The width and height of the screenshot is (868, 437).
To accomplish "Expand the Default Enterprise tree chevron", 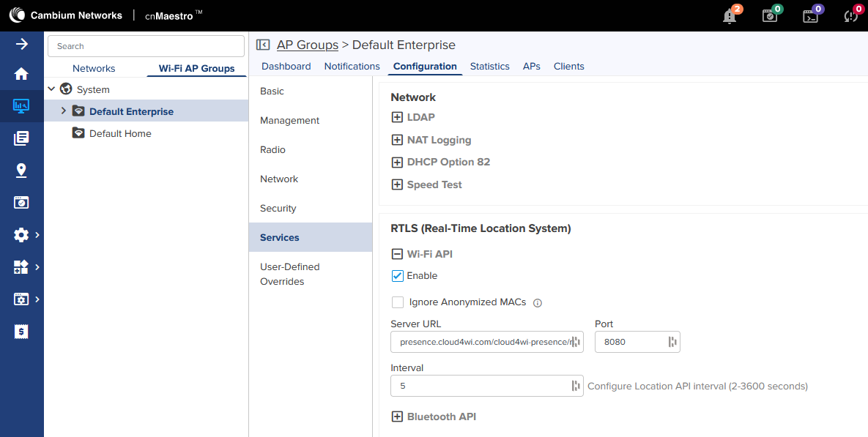I will pos(63,111).
